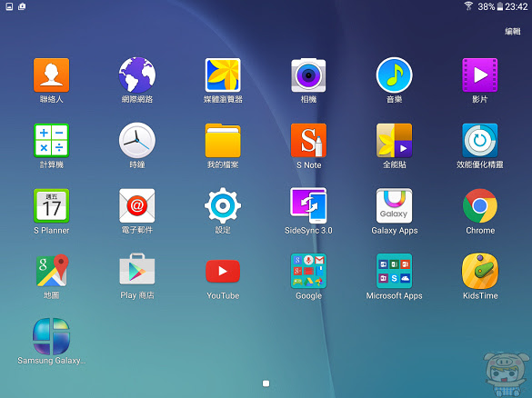This screenshot has height=398, width=532.
Task: Launch the S Note app
Action: click(x=308, y=140)
